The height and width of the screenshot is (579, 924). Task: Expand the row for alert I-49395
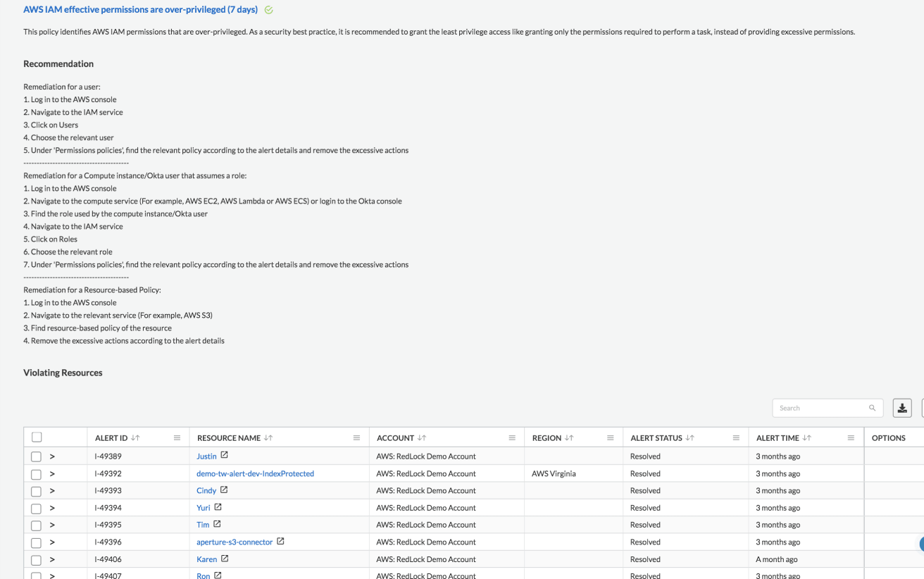(52, 525)
